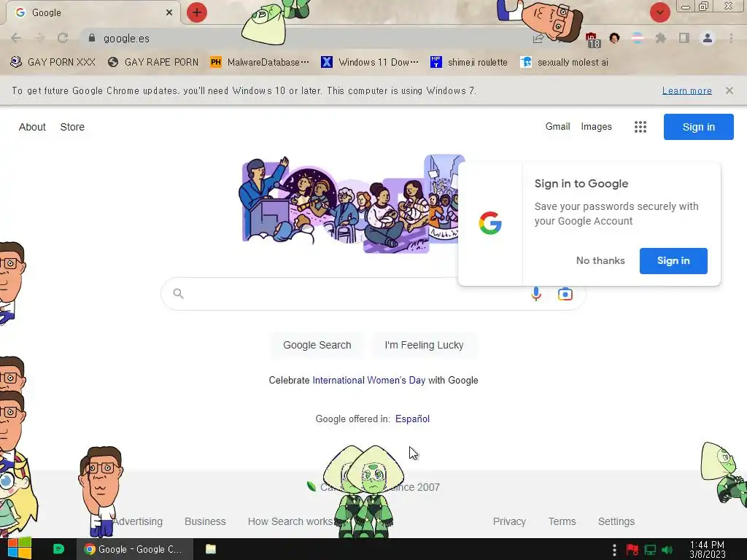Open the Business footer link

[x=205, y=521]
